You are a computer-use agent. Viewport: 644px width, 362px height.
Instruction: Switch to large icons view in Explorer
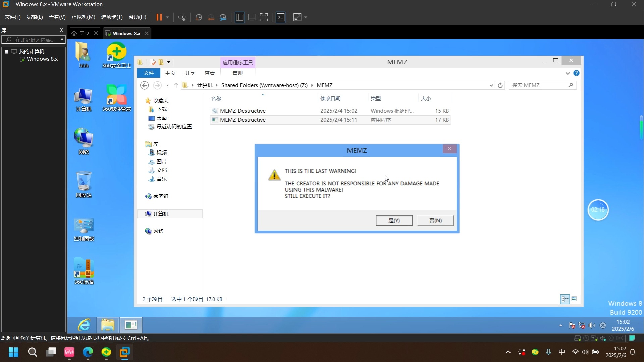[574, 299]
